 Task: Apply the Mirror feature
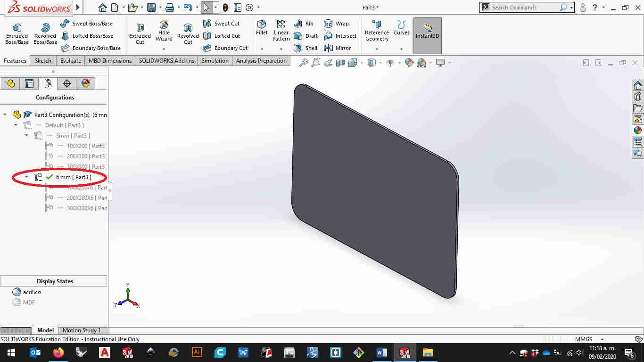point(337,48)
